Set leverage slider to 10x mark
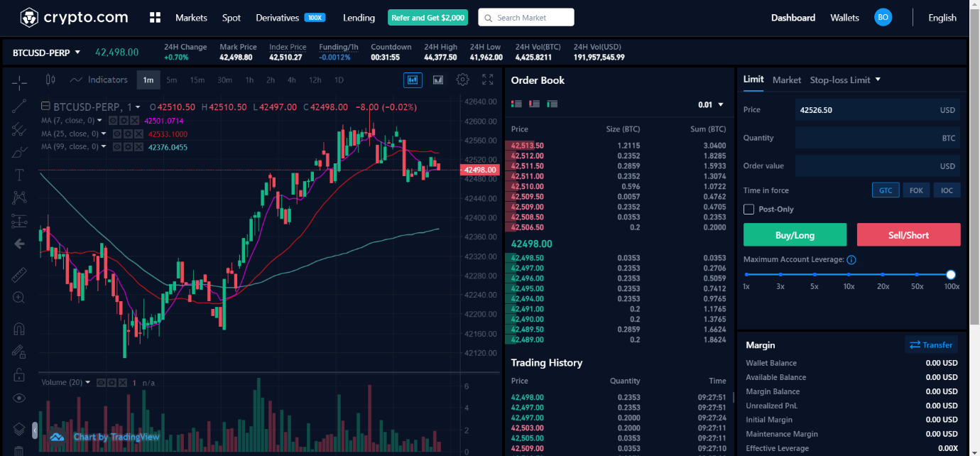This screenshot has width=980, height=456. pyautogui.click(x=849, y=275)
